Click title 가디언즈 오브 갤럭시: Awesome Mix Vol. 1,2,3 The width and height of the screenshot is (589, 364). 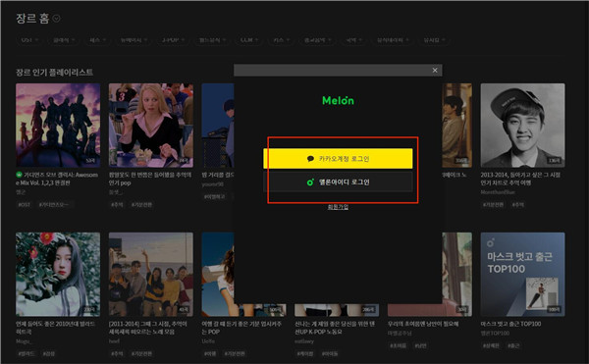[57, 179]
